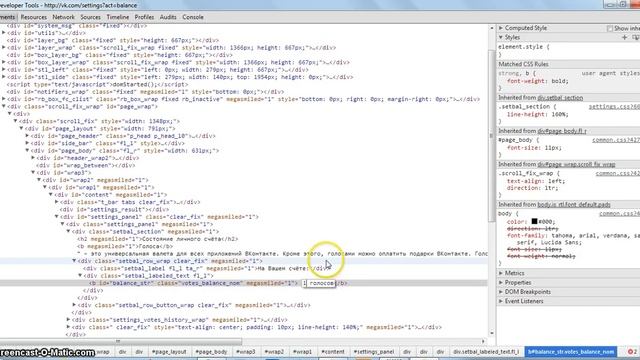Expand the Computed Style section
This screenshot has height=360, width=640.
point(501,28)
